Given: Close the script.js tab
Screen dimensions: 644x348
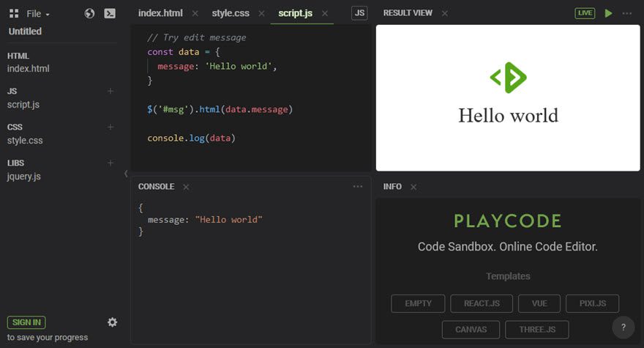Looking at the screenshot, I should pyautogui.click(x=325, y=14).
